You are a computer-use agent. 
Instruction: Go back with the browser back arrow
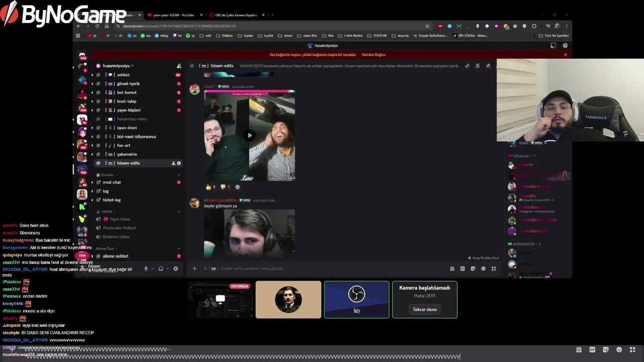[78, 26]
